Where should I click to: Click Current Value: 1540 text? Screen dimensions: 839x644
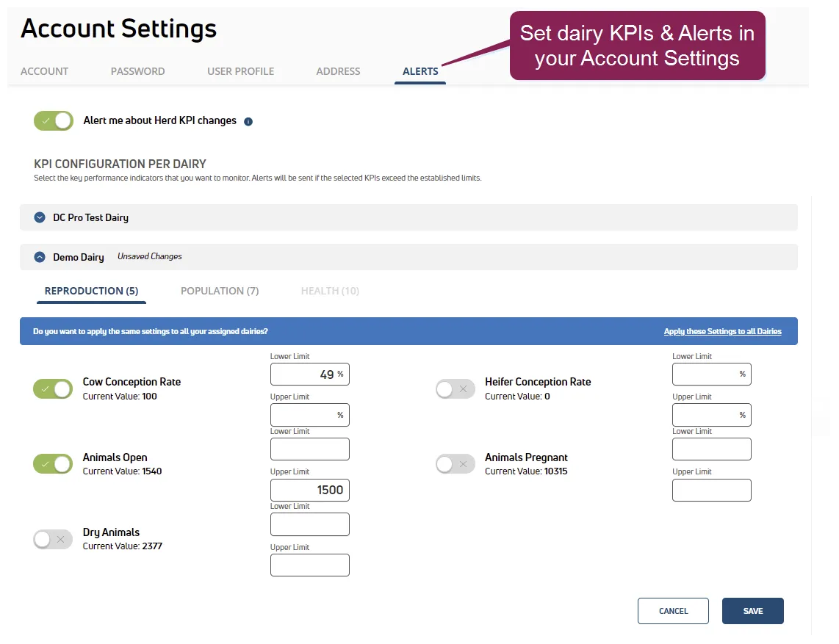pyautogui.click(x=122, y=471)
